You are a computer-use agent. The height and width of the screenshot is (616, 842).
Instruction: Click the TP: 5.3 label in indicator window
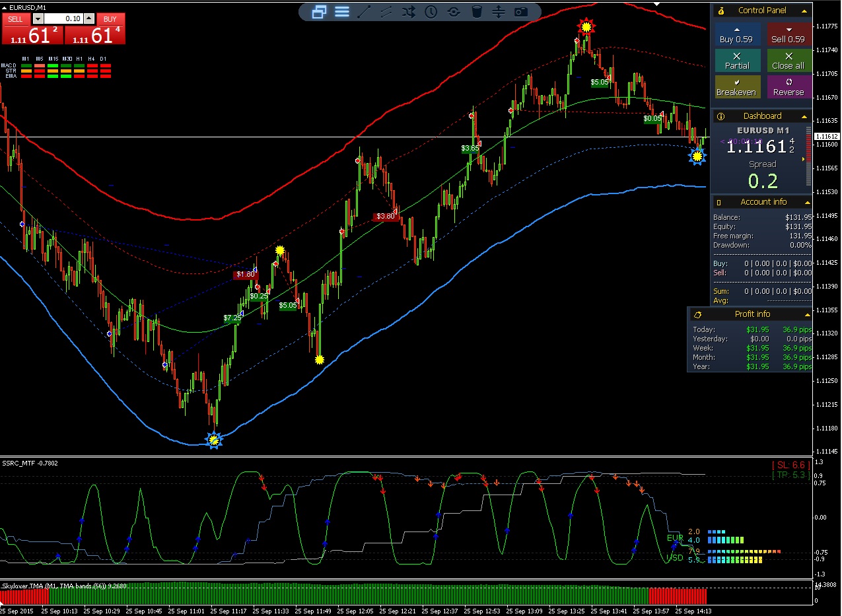[x=790, y=475]
